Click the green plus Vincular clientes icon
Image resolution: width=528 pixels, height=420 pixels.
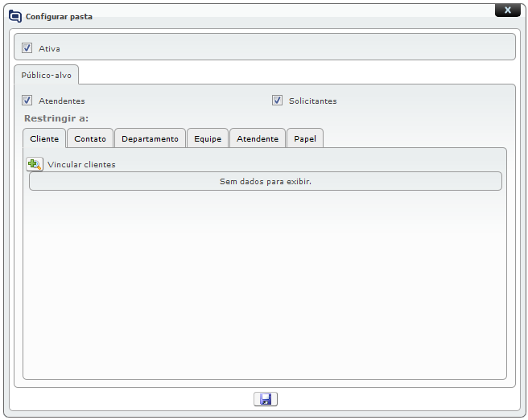[x=35, y=164]
